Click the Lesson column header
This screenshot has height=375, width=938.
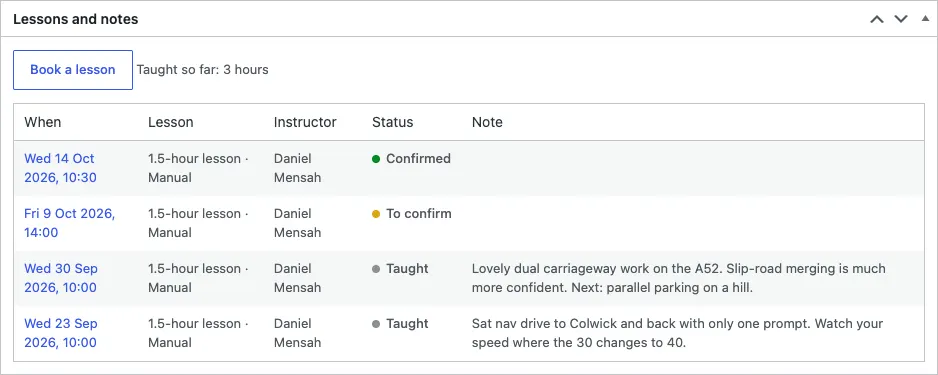click(x=170, y=123)
